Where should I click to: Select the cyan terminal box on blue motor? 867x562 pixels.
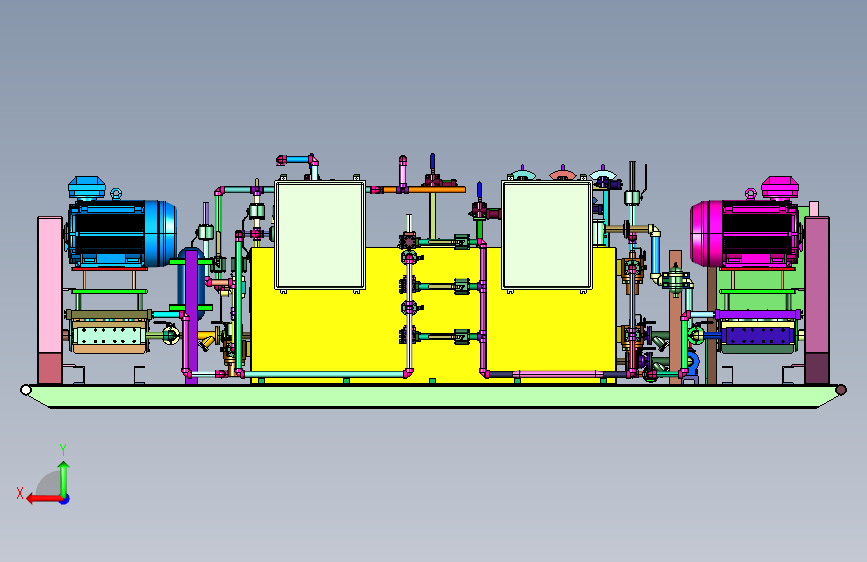point(87,188)
